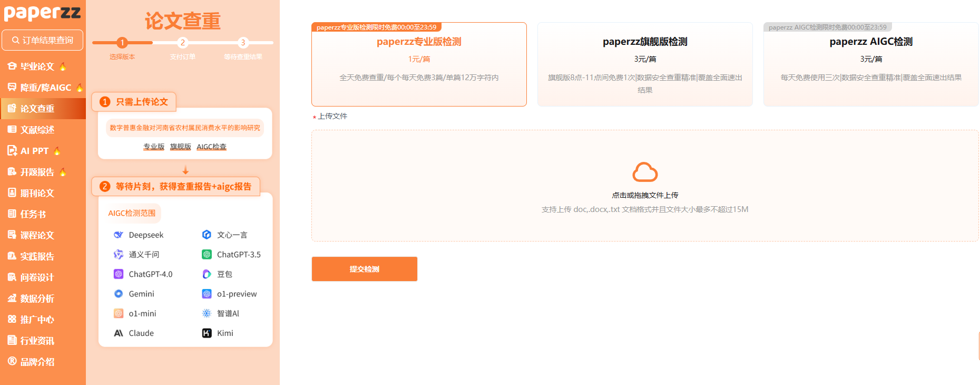The height and width of the screenshot is (385, 980).
Task: Click step 2 支付订单 marker
Action: pyautogui.click(x=183, y=43)
